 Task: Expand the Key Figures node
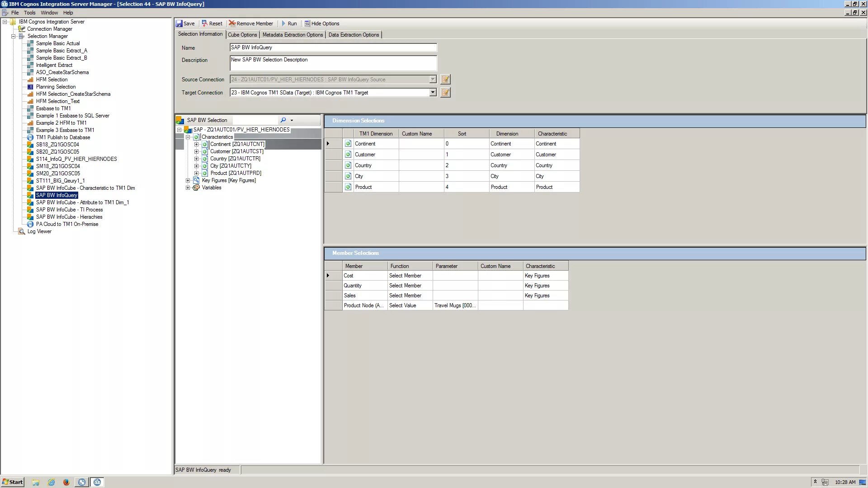click(189, 180)
